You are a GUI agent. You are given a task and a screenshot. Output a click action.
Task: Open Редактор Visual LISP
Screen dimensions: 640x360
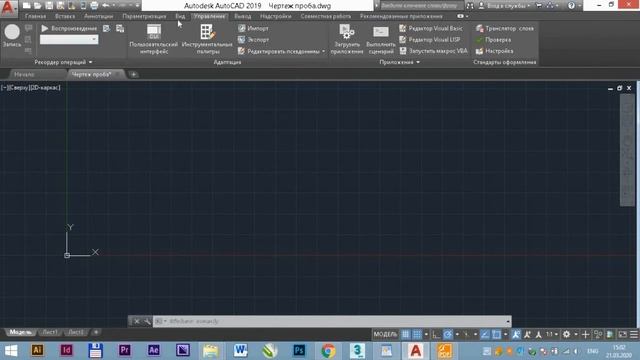coord(430,40)
